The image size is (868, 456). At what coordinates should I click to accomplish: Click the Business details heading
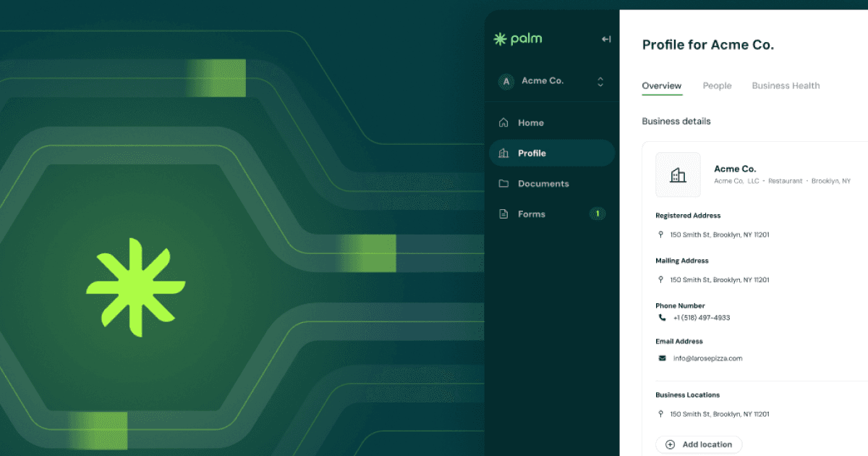click(676, 121)
